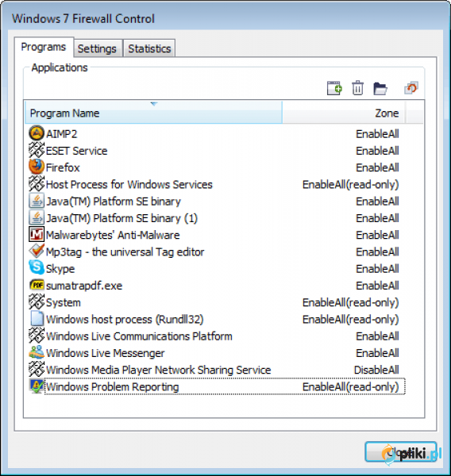Select the Firefox icon in list
The height and width of the screenshot is (476, 451).
(37, 167)
